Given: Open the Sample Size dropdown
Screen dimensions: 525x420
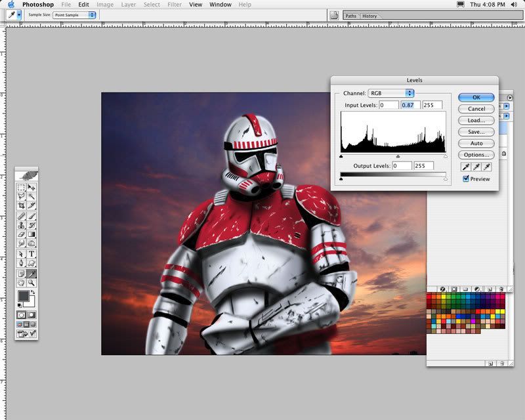Looking at the screenshot, I should coord(74,15).
